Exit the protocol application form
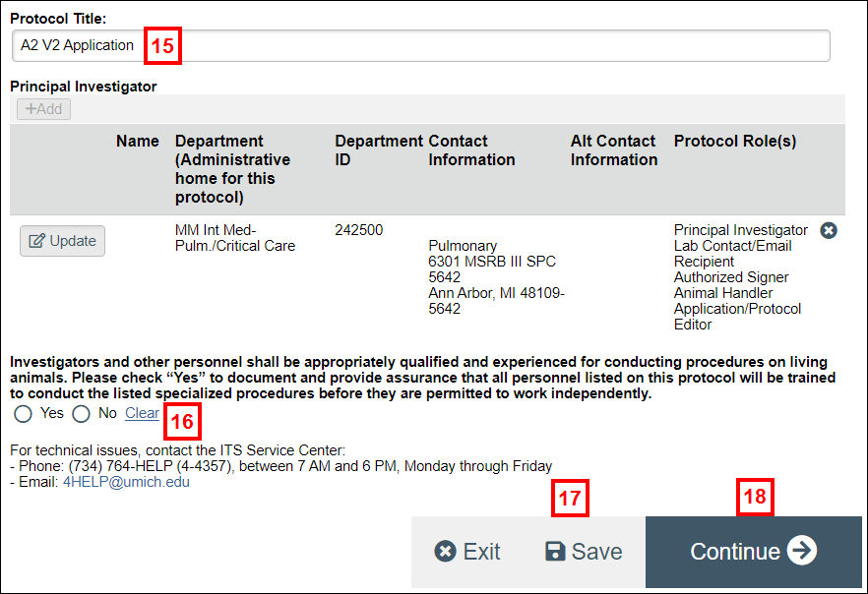This screenshot has height=594, width=868. 467,552
